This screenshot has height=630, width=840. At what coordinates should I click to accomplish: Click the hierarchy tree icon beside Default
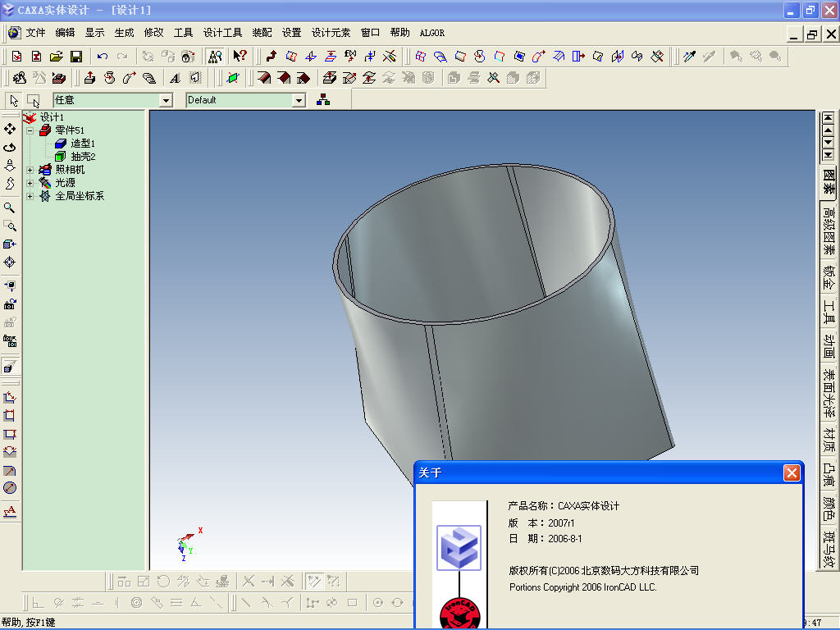pos(323,100)
